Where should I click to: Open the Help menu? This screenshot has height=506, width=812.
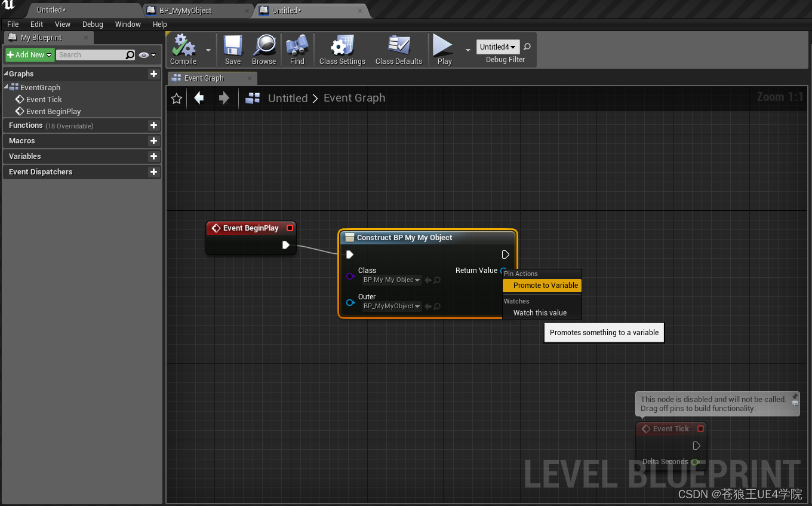pos(159,24)
